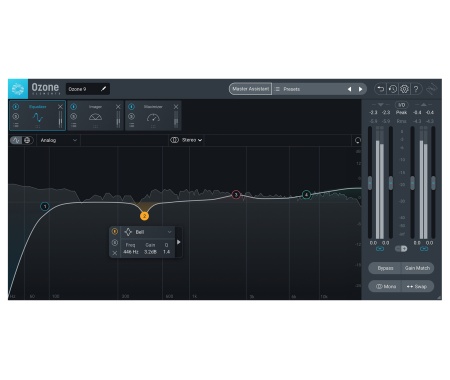Toggle the output gain link icon

(x=424, y=249)
